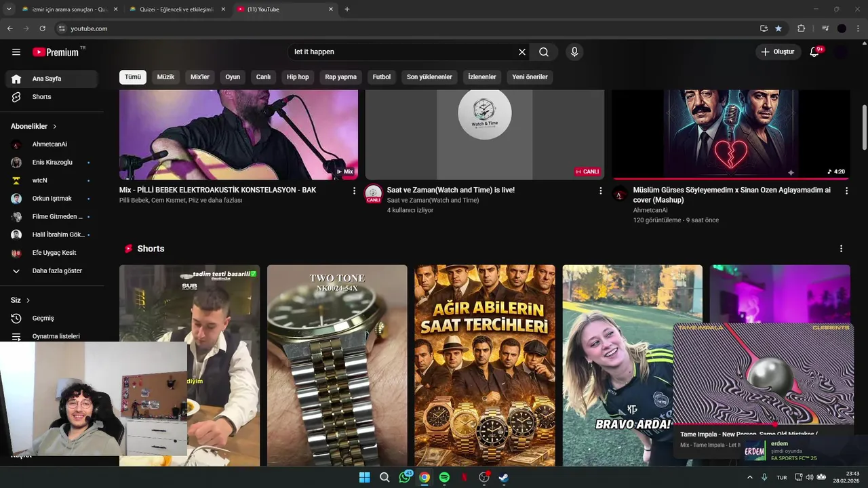868x488 pixels.
Task: Open a new browser tab
Action: pos(347,9)
